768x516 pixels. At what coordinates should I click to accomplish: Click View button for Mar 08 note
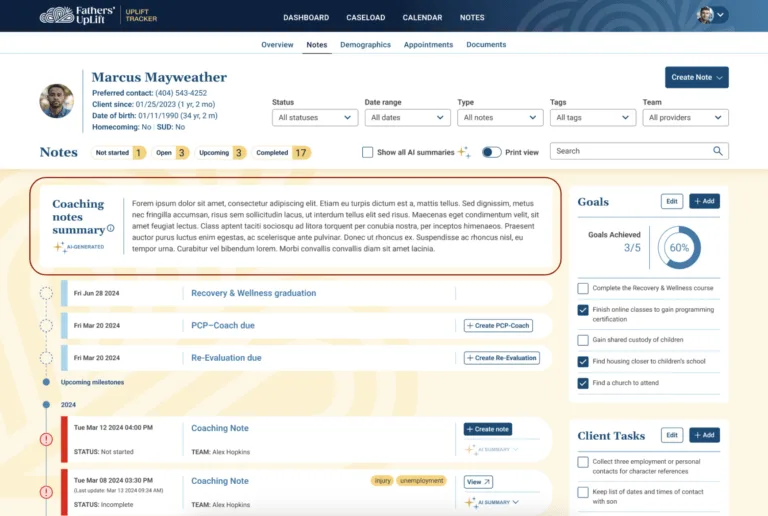point(478,482)
